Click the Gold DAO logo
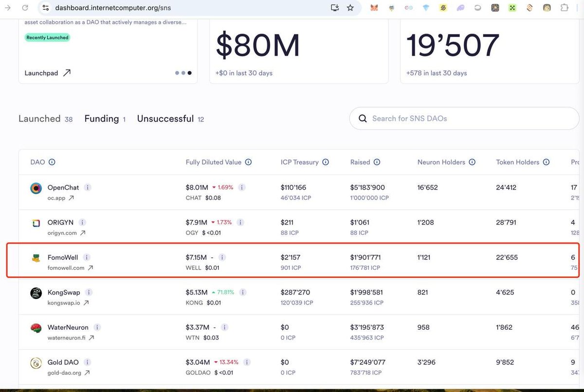This screenshot has height=392, width=584. (36, 363)
